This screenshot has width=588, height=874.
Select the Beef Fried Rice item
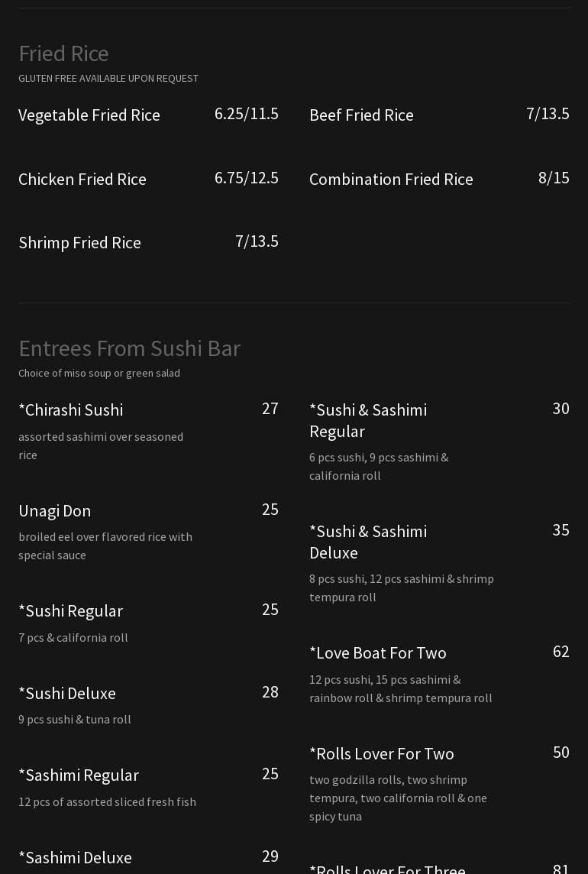(361, 115)
